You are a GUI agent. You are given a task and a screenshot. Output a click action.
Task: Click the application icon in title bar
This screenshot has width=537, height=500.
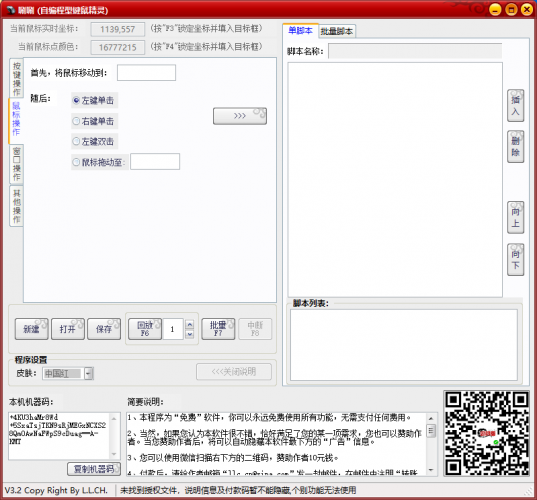click(11, 10)
